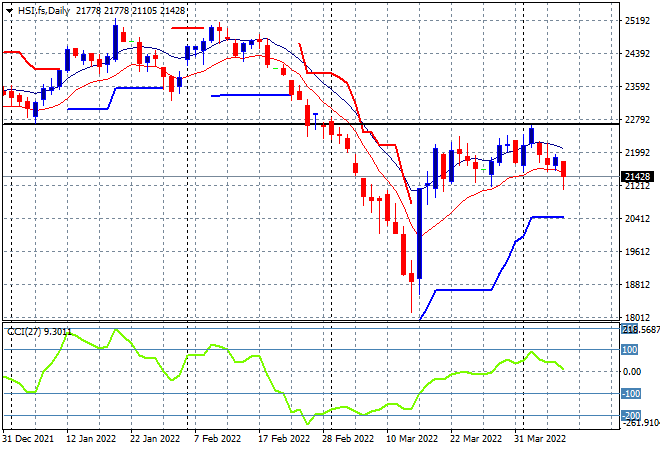Click the 22792 price axis label

pos(637,120)
